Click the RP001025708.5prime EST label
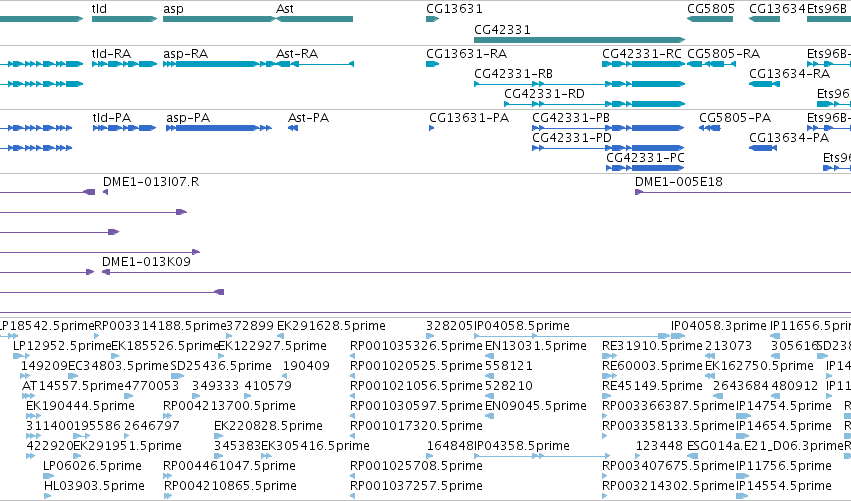Viewport: 851px width, 501px height. [416, 466]
